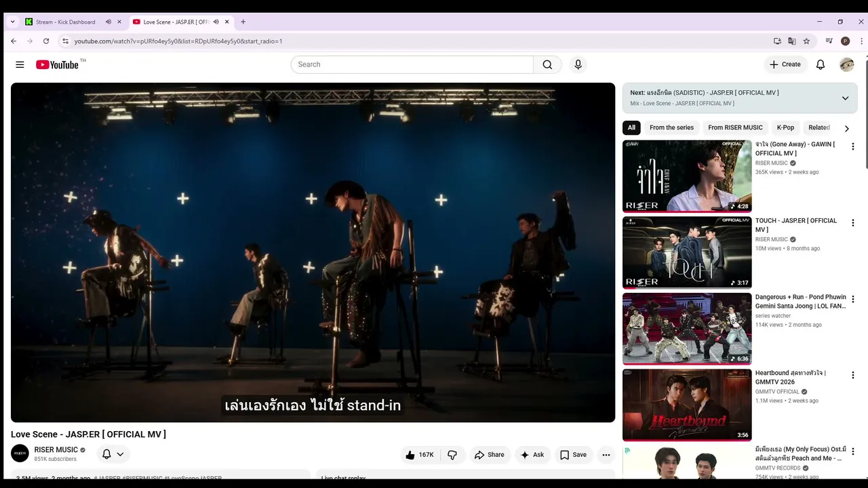Image resolution: width=868 pixels, height=488 pixels.
Task: View site information icon in address bar
Action: pos(65,41)
